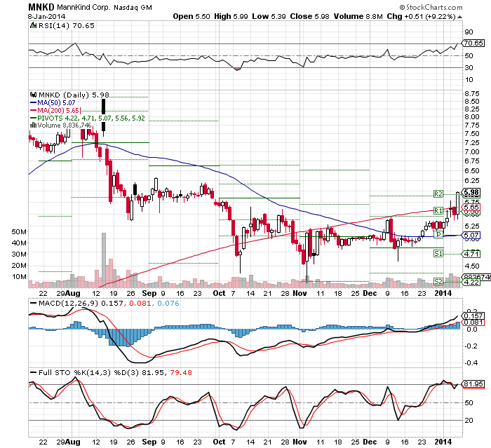Click the volume bars icon beside Volume 8,836,746
Image resolution: width=491 pixels, height=448 pixels.
coord(33,125)
